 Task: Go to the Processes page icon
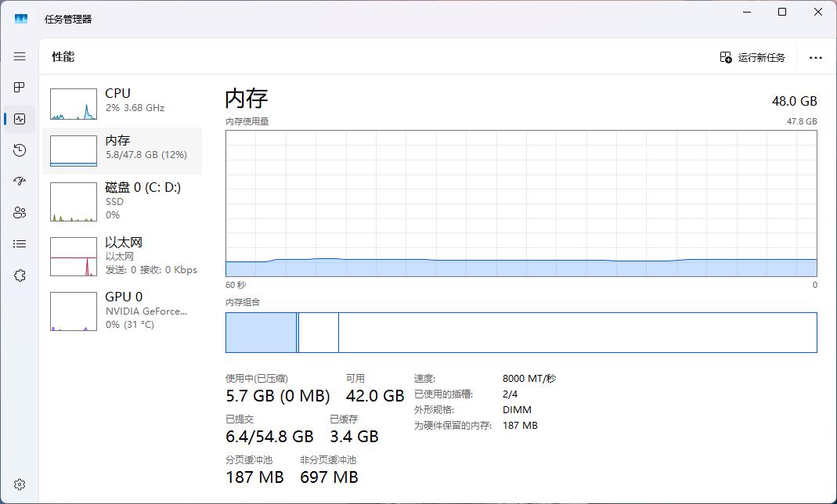point(20,87)
